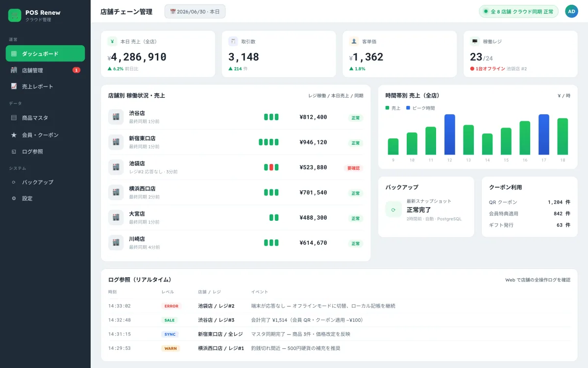Click the 客単価 person icon

pyautogui.click(x=354, y=42)
